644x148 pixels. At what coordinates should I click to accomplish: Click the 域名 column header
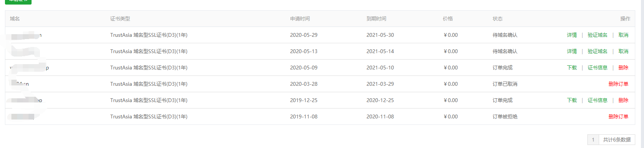coord(15,19)
